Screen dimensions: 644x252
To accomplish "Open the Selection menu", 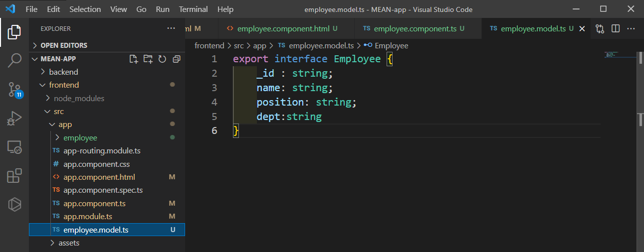I will [x=85, y=9].
